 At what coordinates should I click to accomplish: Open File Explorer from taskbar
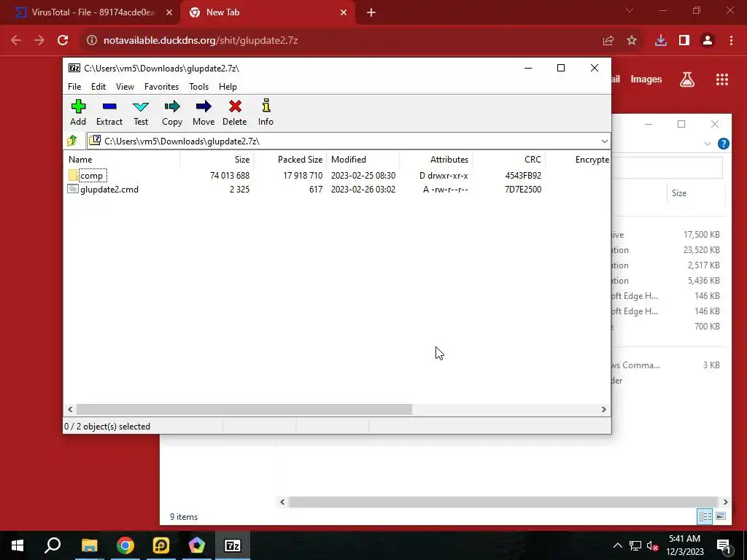(x=89, y=545)
